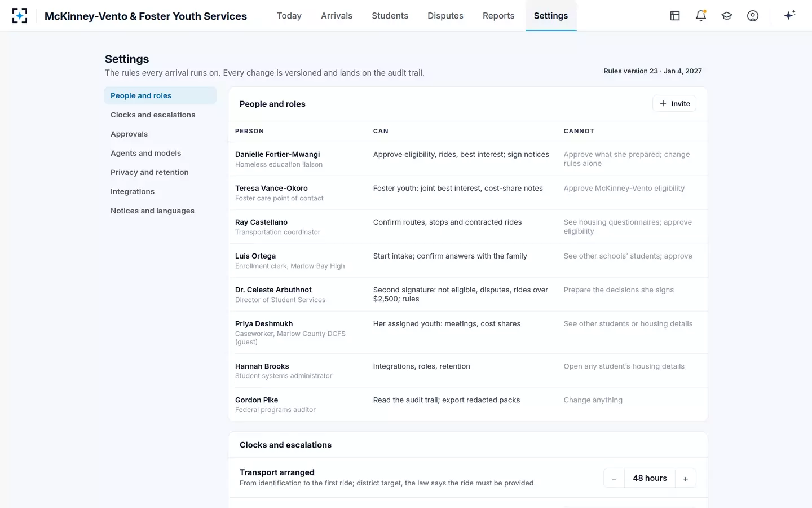Viewport: 812px width, 508px height.
Task: Open the Disputes tab
Action: [x=445, y=16]
